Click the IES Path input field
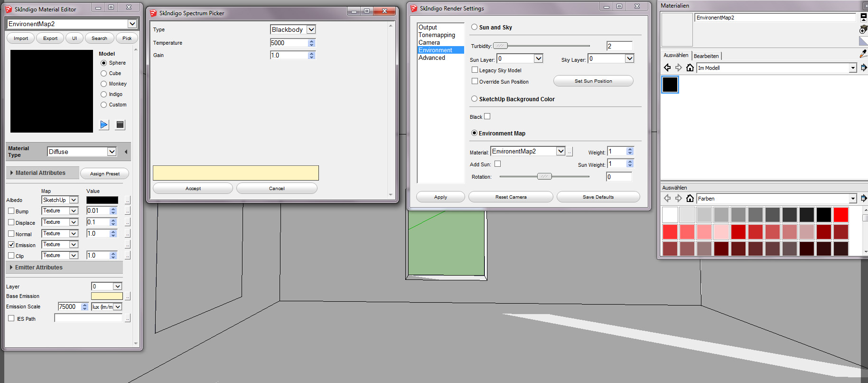This screenshot has height=383, width=868. point(88,318)
